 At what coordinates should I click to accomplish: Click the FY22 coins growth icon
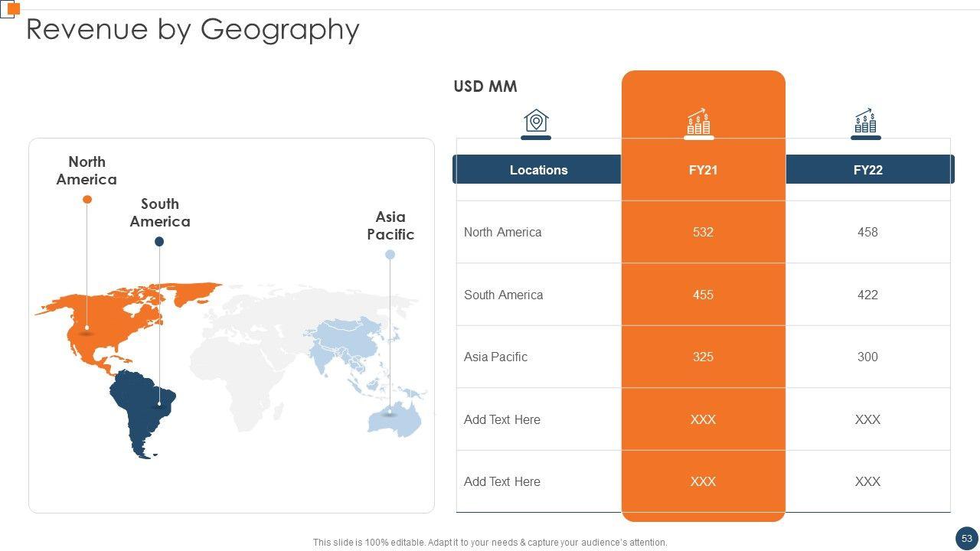click(x=865, y=121)
